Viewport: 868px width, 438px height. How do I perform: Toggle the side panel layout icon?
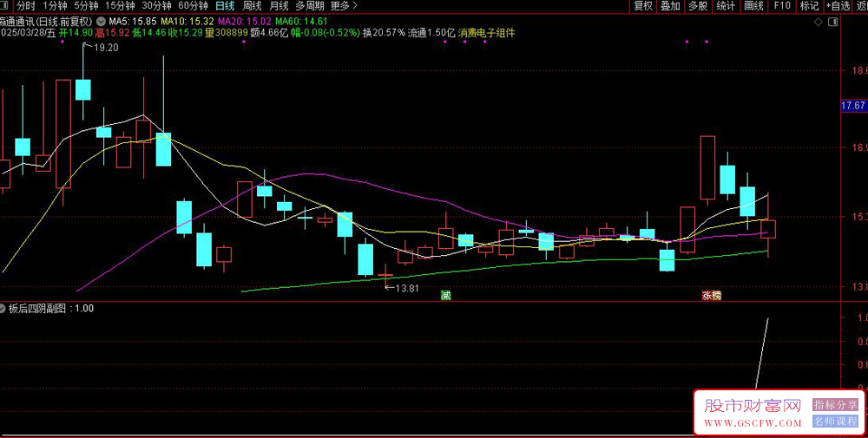(x=832, y=23)
